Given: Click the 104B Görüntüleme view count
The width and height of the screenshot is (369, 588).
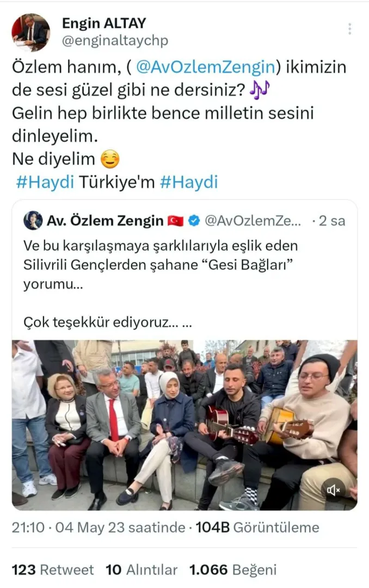Looking at the screenshot, I should (257, 527).
